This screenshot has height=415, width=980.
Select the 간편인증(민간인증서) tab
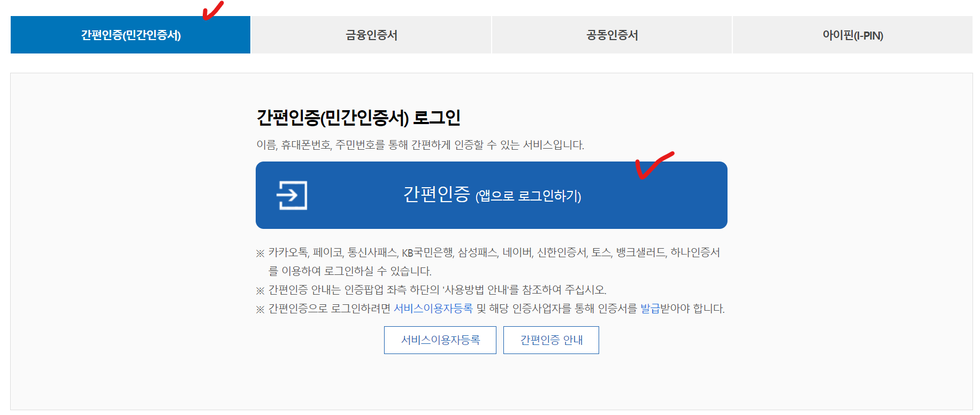pyautogui.click(x=131, y=35)
